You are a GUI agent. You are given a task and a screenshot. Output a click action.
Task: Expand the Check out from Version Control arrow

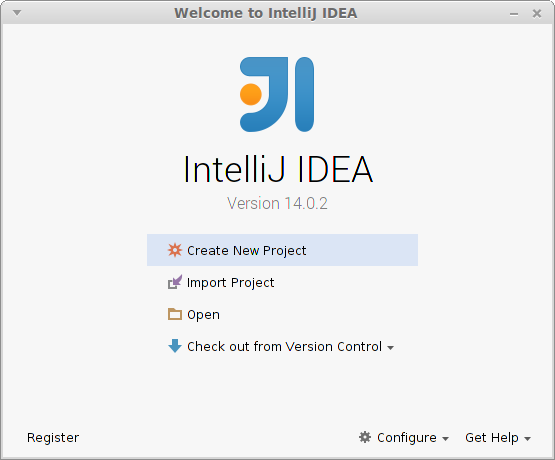(390, 348)
